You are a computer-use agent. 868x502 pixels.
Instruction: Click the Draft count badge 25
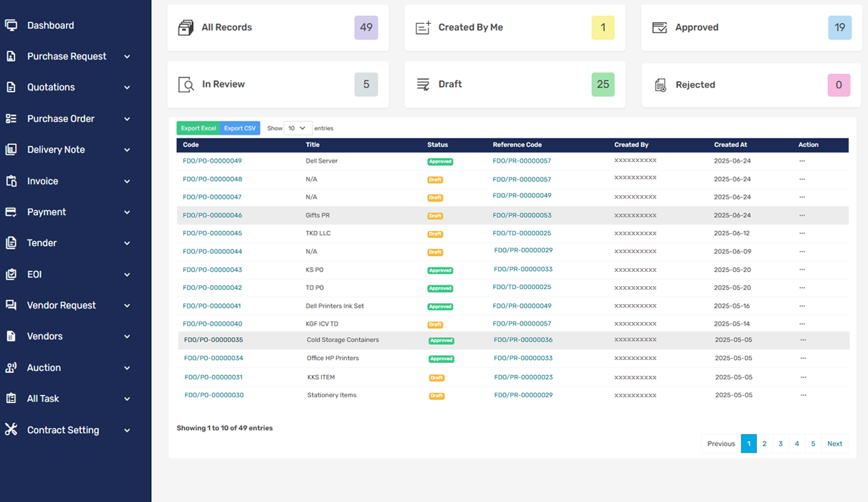tap(603, 84)
